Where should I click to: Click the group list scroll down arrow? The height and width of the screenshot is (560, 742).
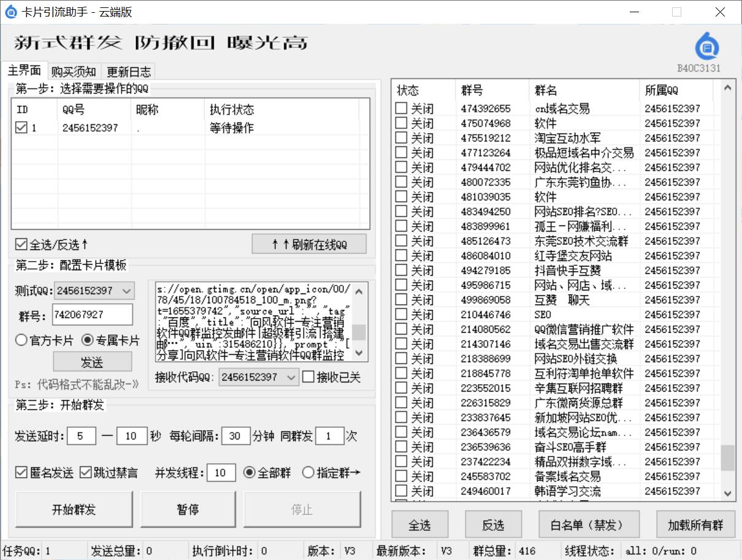coord(727,493)
